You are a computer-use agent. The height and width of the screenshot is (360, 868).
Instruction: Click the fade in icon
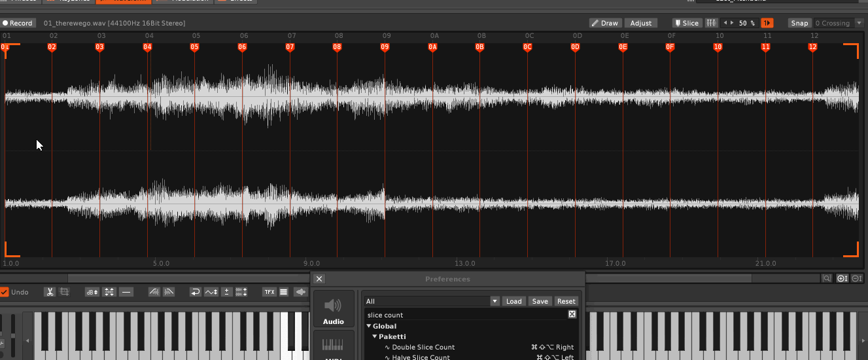(x=154, y=292)
